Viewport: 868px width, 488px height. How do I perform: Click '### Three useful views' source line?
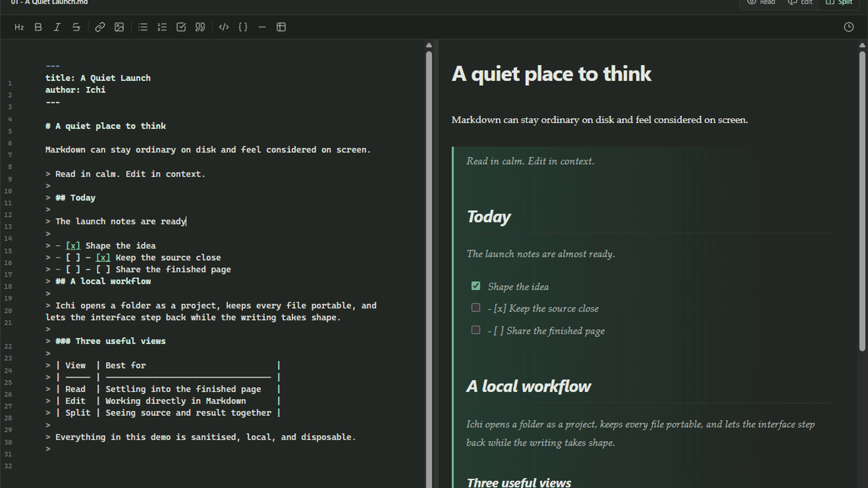click(x=111, y=341)
